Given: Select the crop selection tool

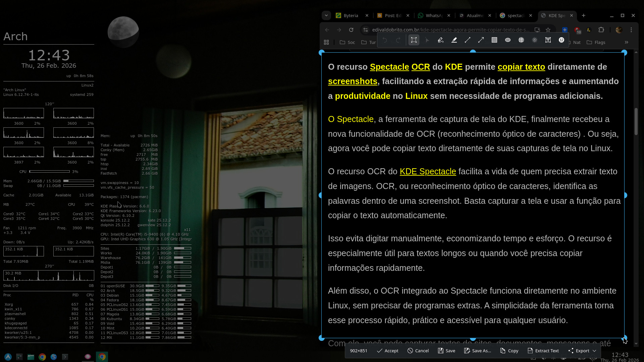Looking at the screenshot, I should pos(414,40).
